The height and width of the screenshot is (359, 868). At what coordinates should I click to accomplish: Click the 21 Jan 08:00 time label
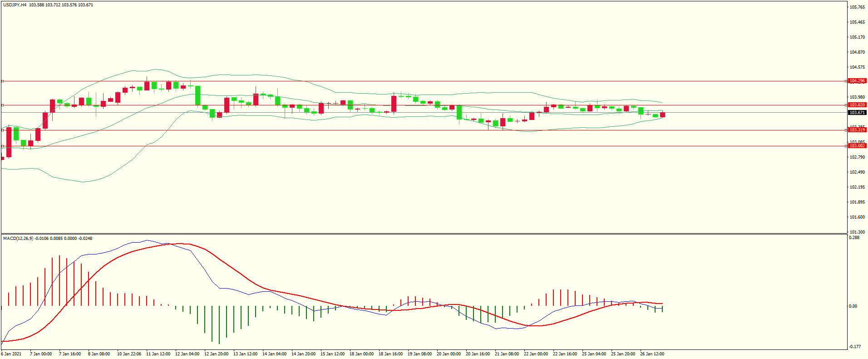point(507,354)
